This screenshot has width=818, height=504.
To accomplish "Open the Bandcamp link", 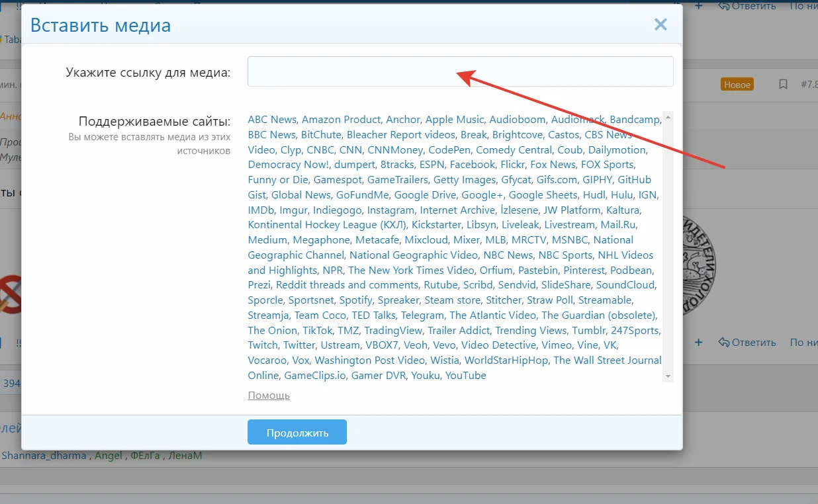I will point(635,120).
